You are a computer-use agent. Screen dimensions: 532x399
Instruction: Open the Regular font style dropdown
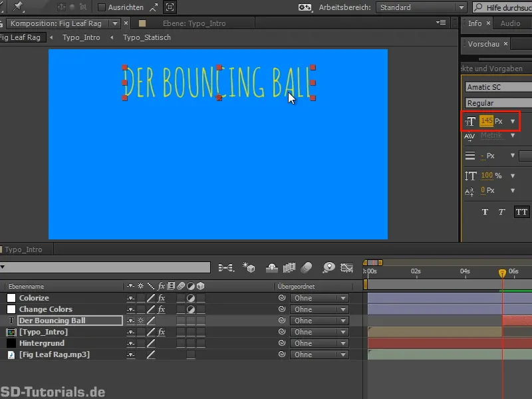tap(498, 103)
